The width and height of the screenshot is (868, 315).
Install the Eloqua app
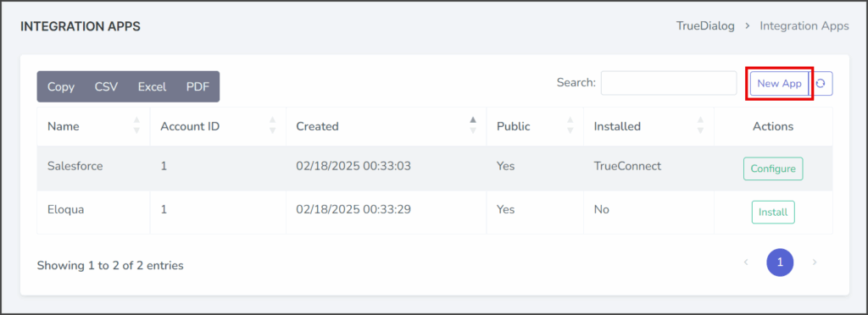[773, 213]
